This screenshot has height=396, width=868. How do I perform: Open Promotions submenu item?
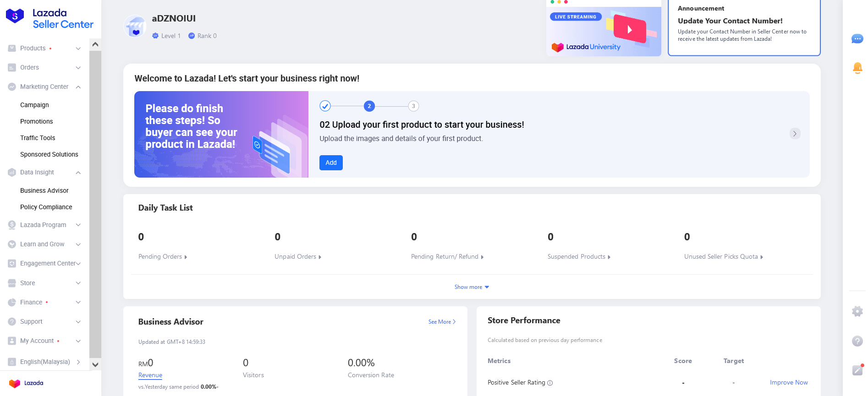37,121
